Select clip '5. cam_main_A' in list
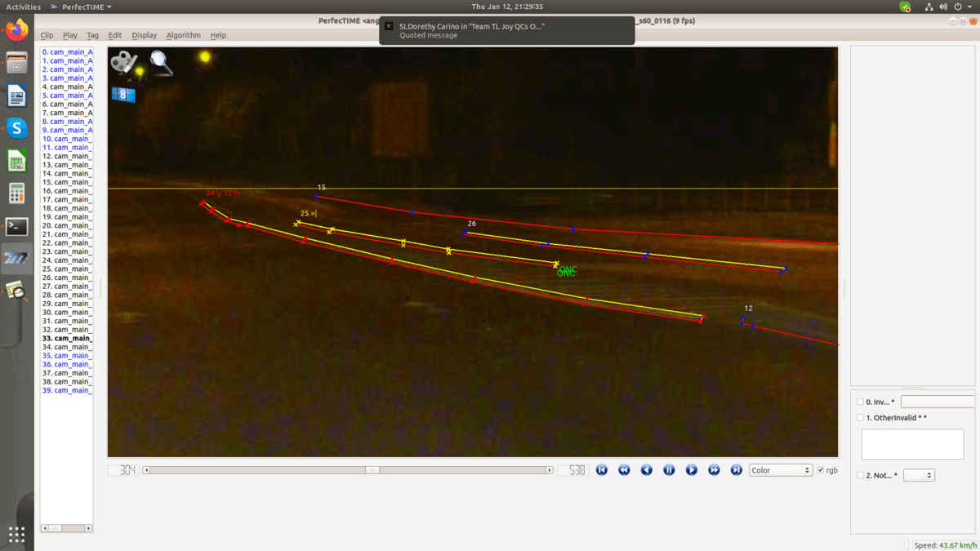The width and height of the screenshot is (980, 551). point(67,96)
